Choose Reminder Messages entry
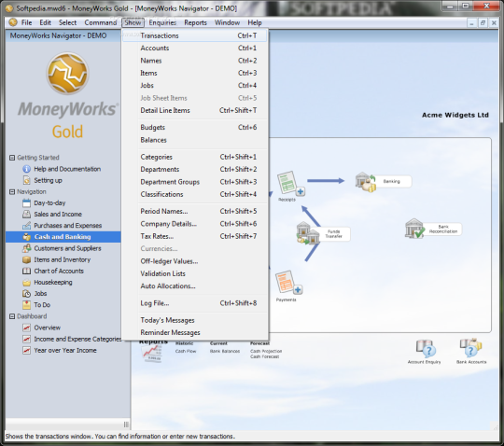 195,332
